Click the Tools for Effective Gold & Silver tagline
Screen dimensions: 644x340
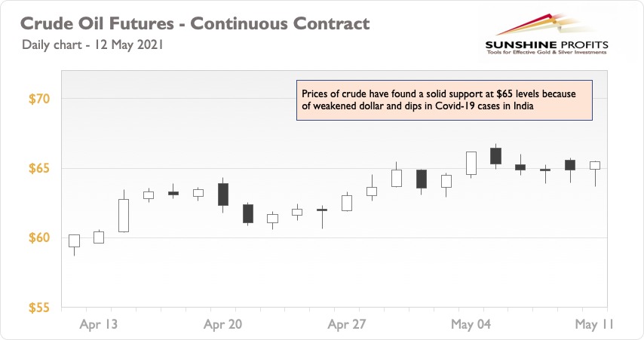pos(547,52)
